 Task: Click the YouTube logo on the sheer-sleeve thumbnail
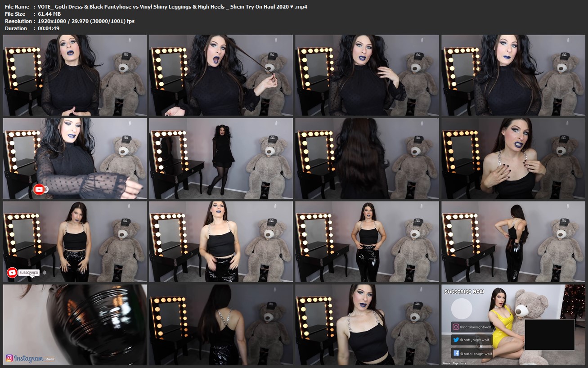tap(39, 189)
